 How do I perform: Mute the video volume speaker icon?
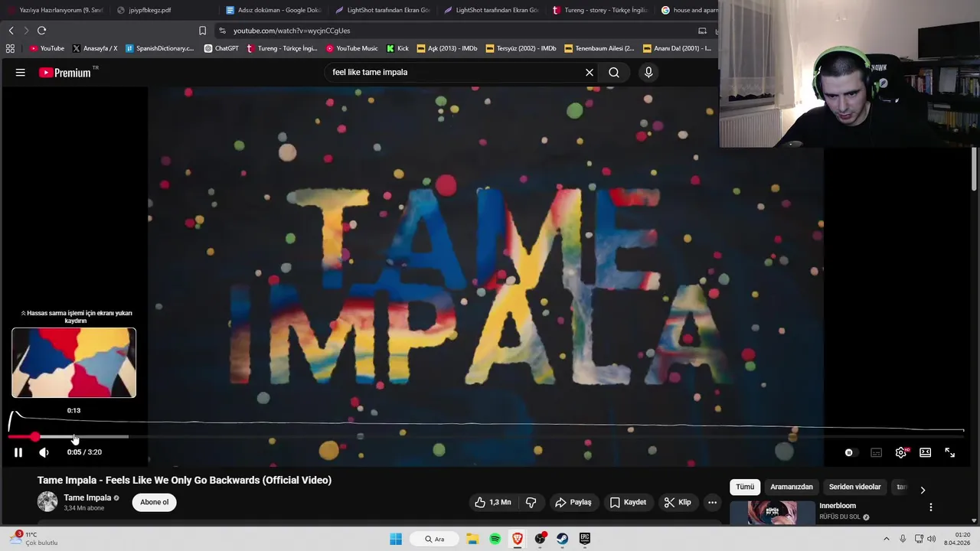click(x=44, y=452)
